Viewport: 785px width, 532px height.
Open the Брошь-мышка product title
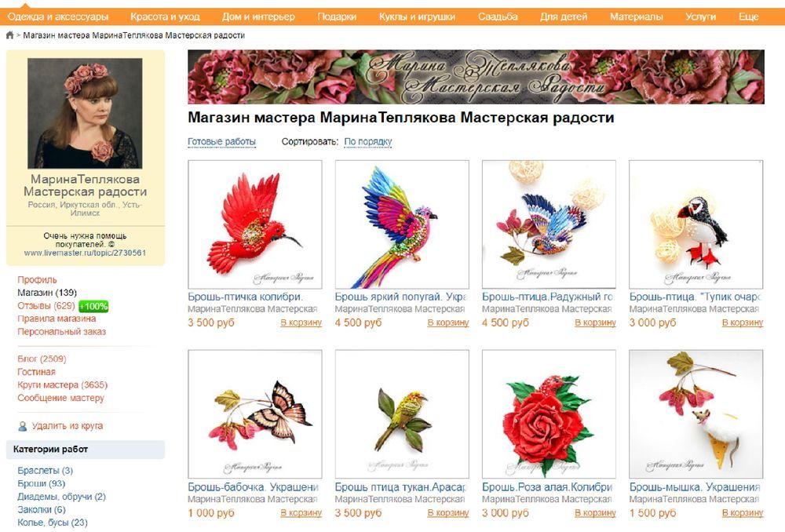click(695, 487)
